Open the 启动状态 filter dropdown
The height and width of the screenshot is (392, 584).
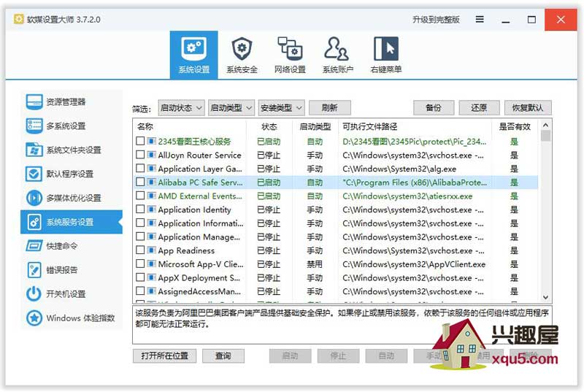coord(181,108)
